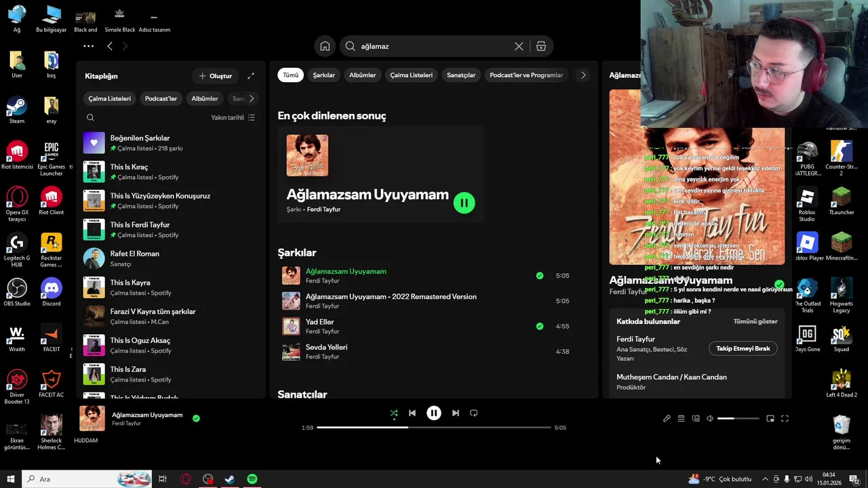Open This Is Yüzyüzeyken Konuşuruz playlist
868x488 pixels.
pyautogui.click(x=171, y=201)
